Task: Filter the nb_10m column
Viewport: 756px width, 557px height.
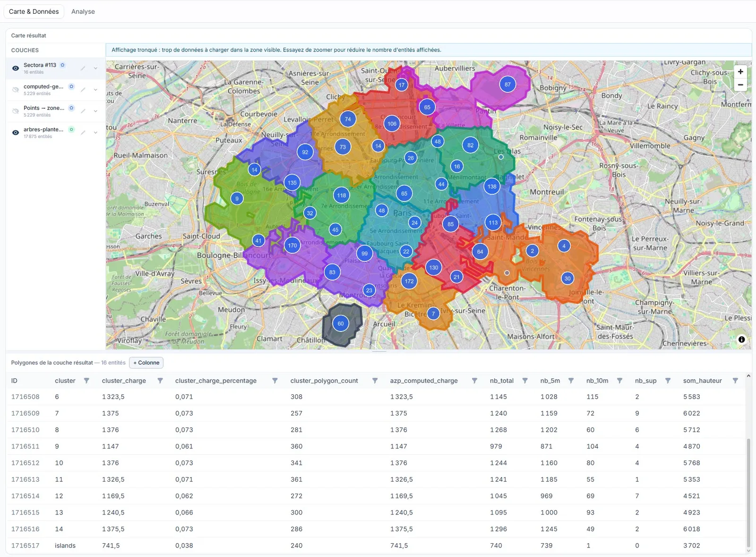Action: 619,381
